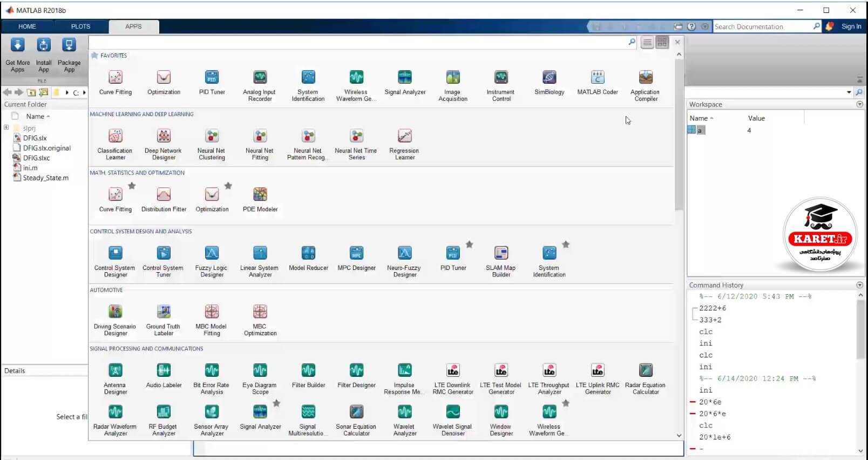Toggle favorite star on Wireless Waveform Generator
Screen dimensions: 868x460
566,403
